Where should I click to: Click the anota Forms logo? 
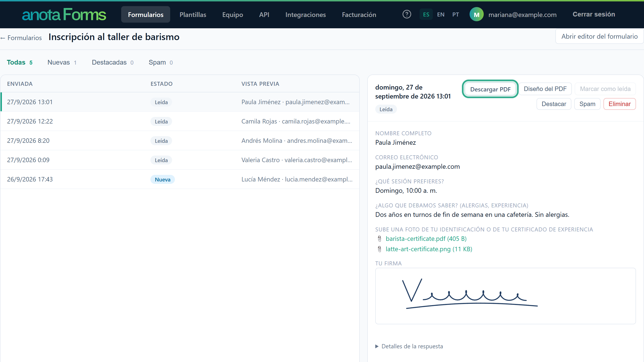(x=64, y=15)
